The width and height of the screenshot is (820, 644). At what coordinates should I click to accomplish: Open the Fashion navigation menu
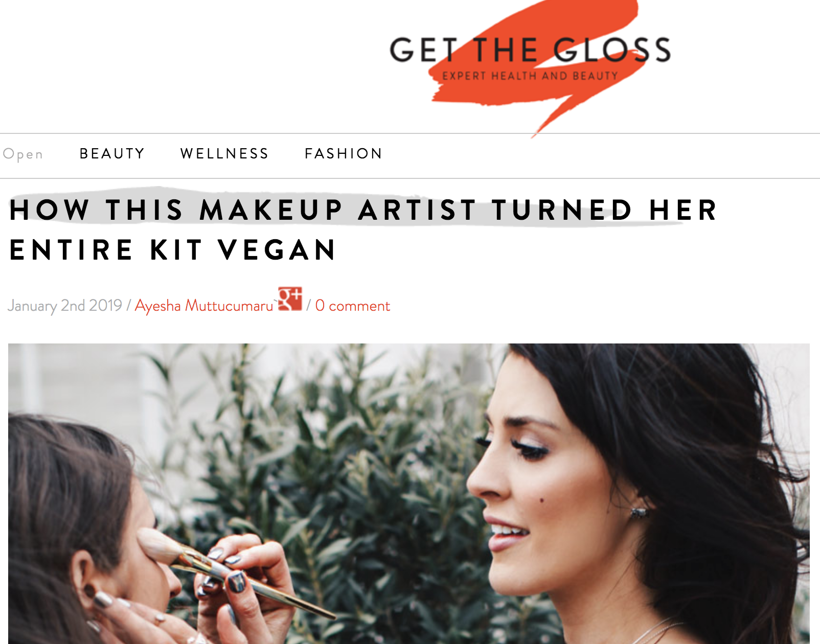(x=344, y=153)
